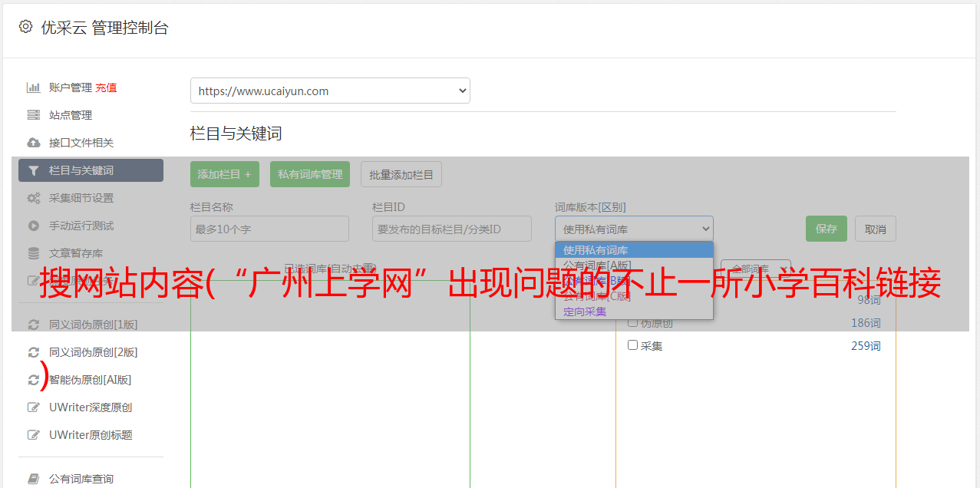The width and height of the screenshot is (980, 488).
Task: Click the 取消 button
Action: tap(876, 229)
